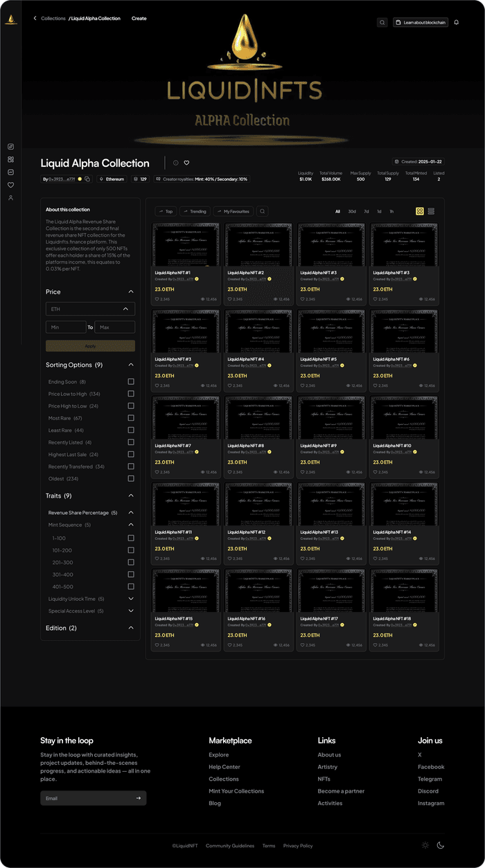485x868 pixels.
Task: Collapse the Sorting Options section
Action: pyautogui.click(x=131, y=365)
